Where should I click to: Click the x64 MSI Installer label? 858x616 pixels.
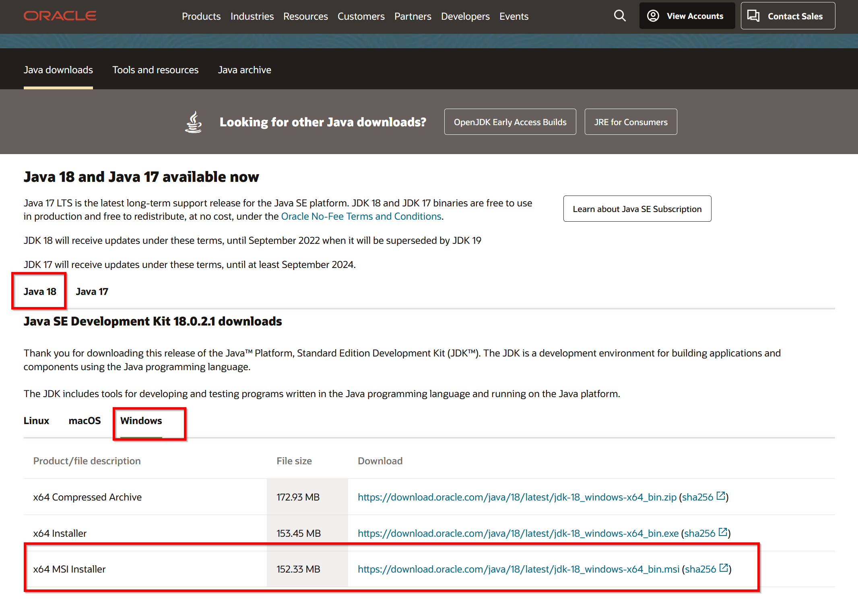click(69, 569)
